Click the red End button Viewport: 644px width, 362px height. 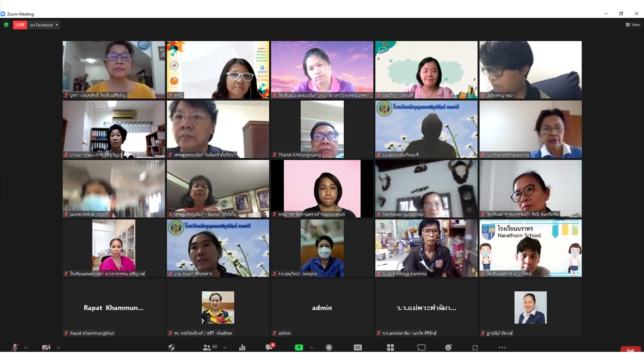(x=630, y=350)
